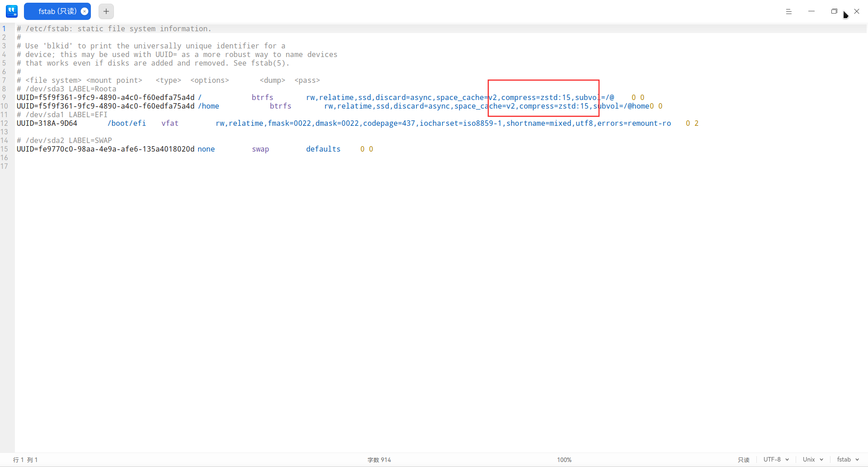The width and height of the screenshot is (868, 467).
Task: Click the 只读 status indicator
Action: (x=744, y=460)
